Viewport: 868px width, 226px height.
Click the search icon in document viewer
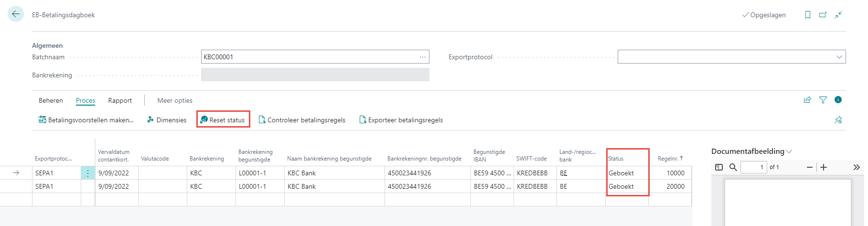point(733,167)
